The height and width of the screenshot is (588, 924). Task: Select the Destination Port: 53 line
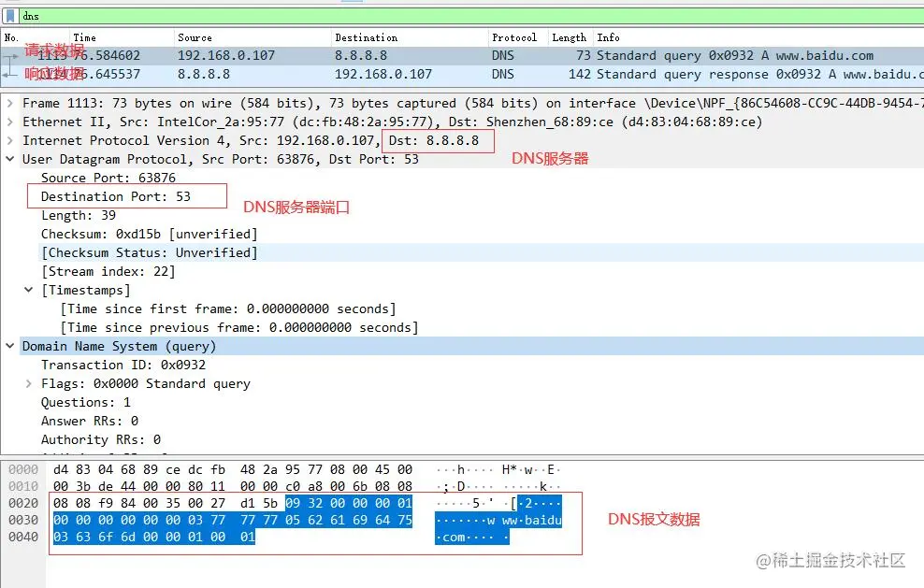(116, 196)
